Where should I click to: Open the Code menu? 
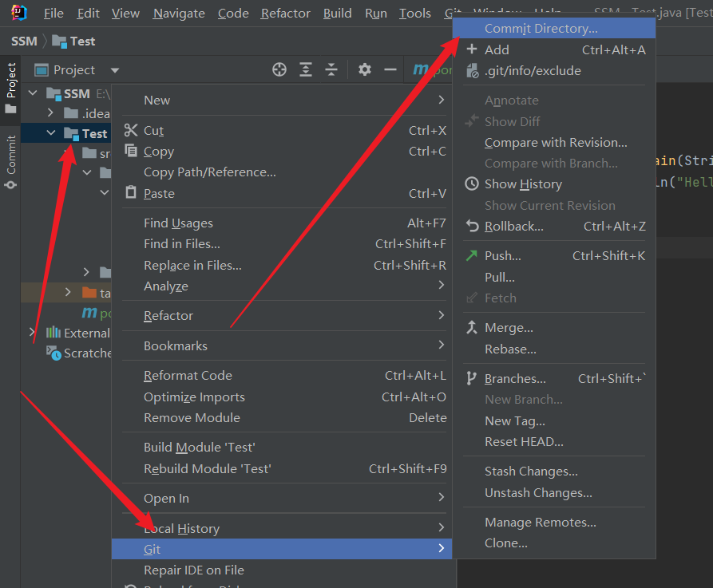pyautogui.click(x=233, y=14)
